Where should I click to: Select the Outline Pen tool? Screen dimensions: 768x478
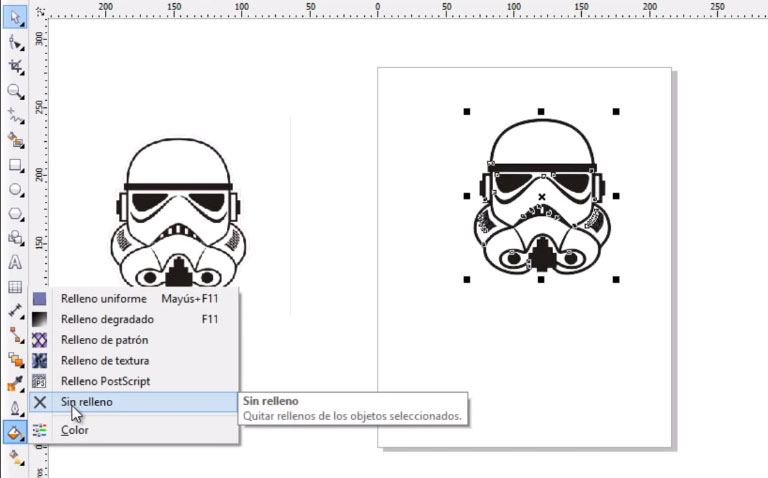click(15, 408)
